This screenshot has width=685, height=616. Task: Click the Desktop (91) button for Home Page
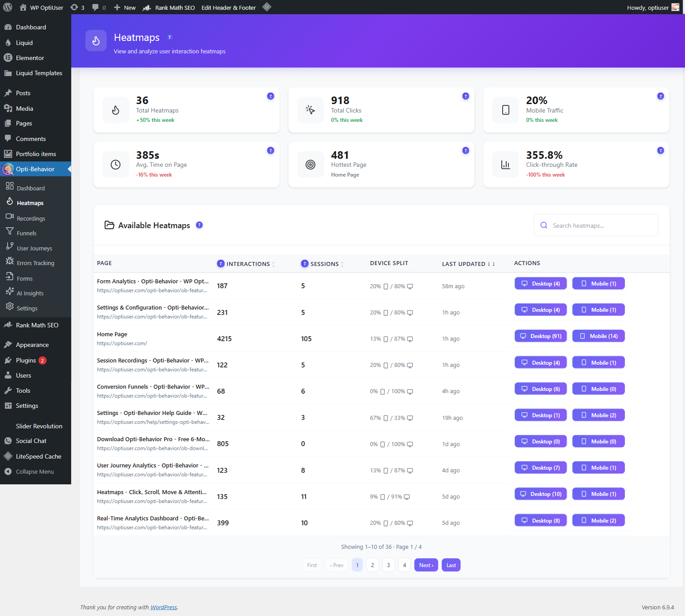tap(540, 336)
